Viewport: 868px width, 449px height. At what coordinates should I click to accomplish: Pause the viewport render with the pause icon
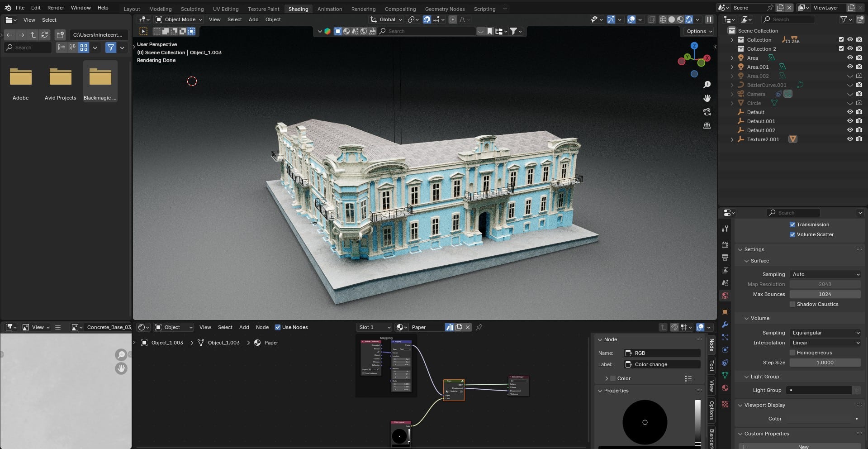tap(708, 19)
